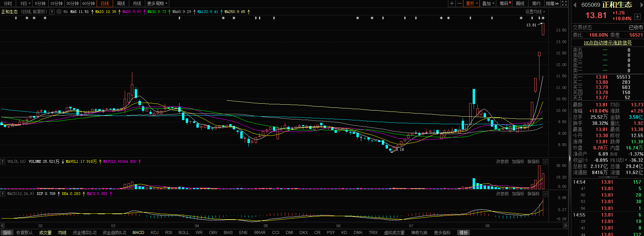
Task: Click the DK点自动提示涨跌信号 link
Action: point(607,43)
